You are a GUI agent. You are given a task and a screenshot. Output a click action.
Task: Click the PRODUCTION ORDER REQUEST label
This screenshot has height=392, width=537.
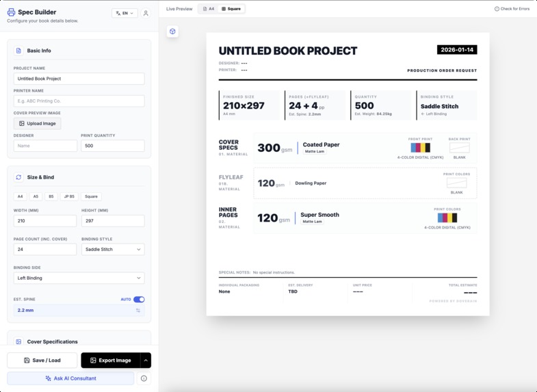[x=442, y=70]
